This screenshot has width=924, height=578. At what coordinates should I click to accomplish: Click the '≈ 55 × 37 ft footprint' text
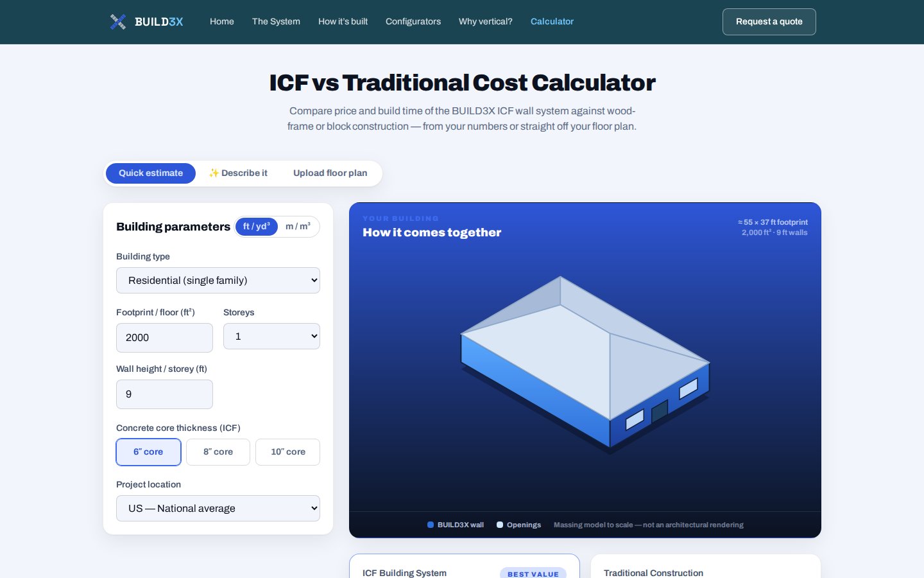(x=773, y=222)
